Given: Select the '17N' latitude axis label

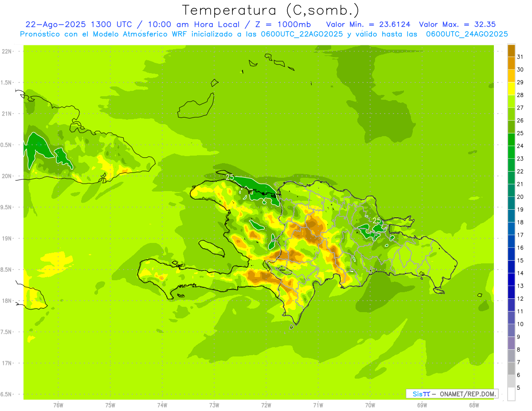Looking at the screenshot, I should [7, 363].
